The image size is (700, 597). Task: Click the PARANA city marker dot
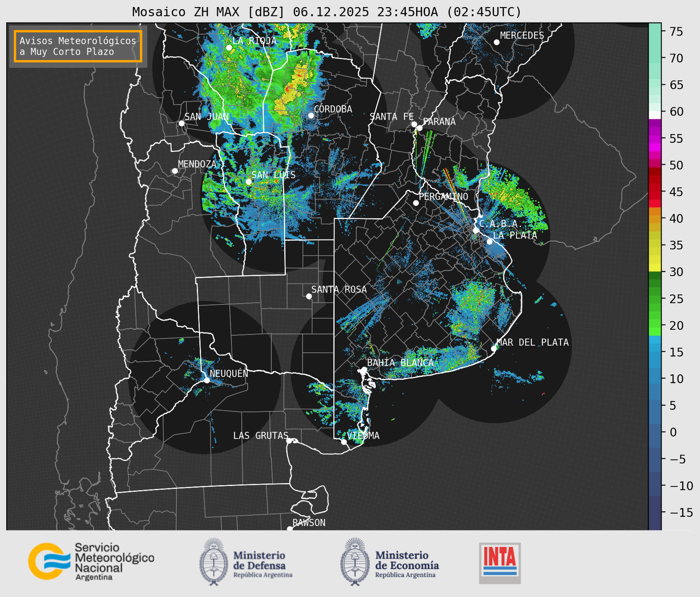tap(420, 128)
